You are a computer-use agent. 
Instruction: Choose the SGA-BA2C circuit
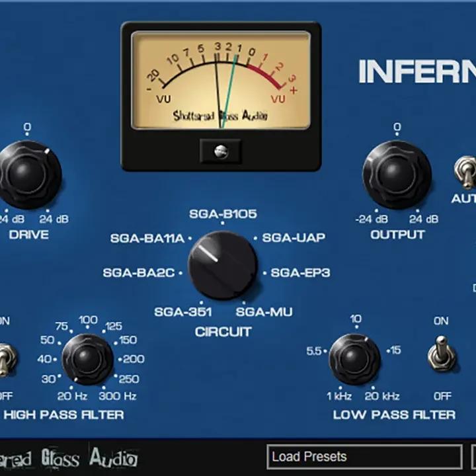coord(139,272)
